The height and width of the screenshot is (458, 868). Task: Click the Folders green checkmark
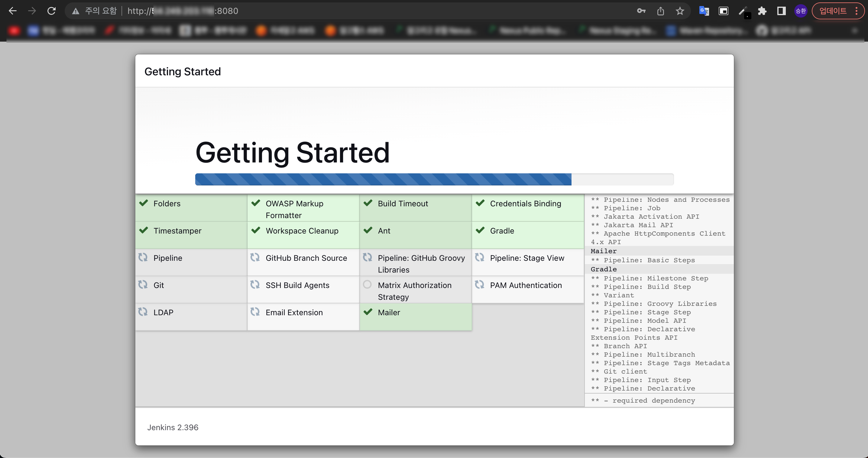pos(144,203)
